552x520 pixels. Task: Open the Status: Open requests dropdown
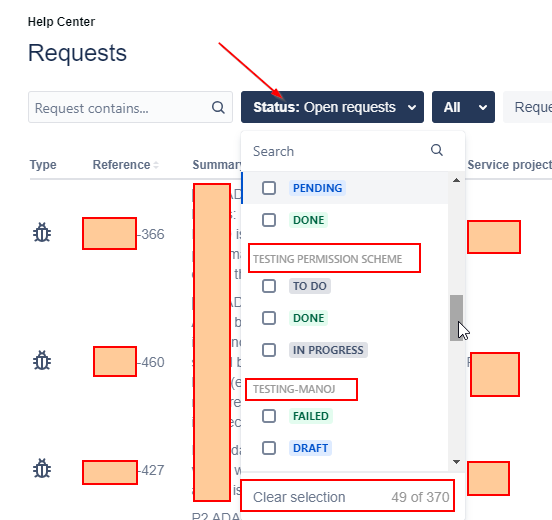tap(332, 107)
